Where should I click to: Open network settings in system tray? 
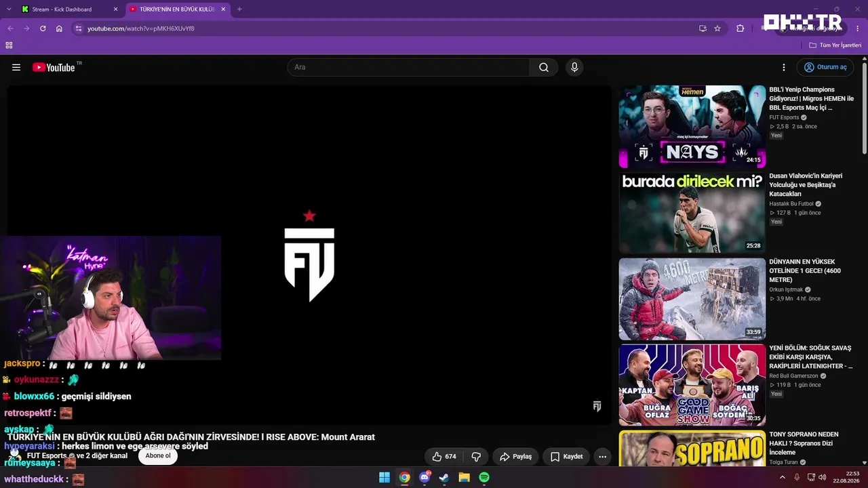click(810, 477)
